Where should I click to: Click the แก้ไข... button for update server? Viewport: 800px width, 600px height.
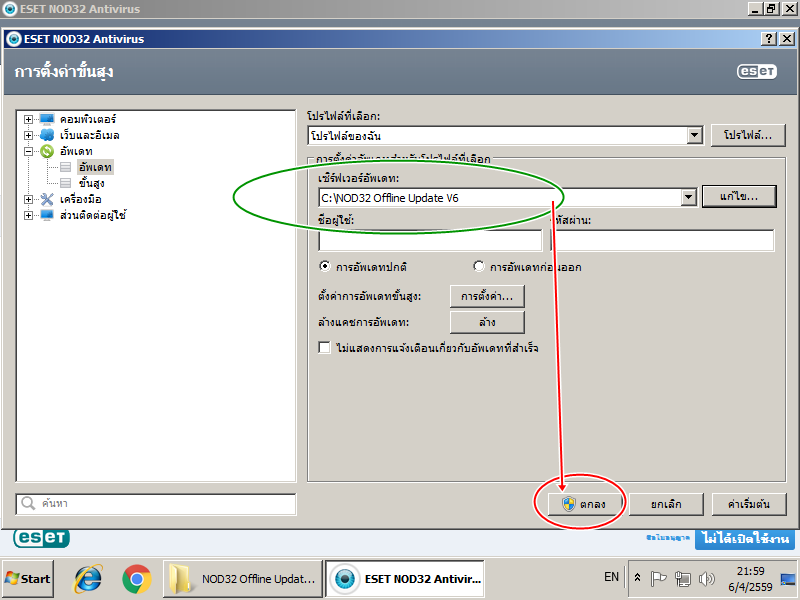point(739,196)
